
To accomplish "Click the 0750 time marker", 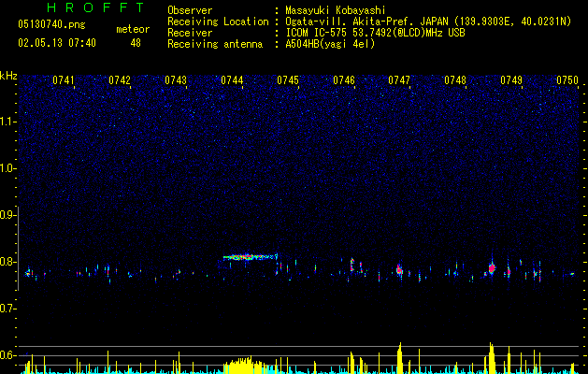I will 567,80.
